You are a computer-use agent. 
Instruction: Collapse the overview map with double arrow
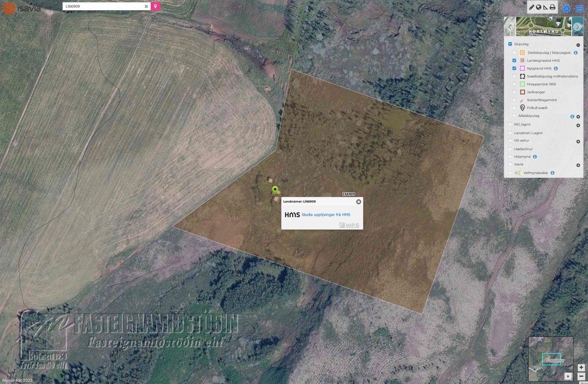pyautogui.click(x=568, y=376)
